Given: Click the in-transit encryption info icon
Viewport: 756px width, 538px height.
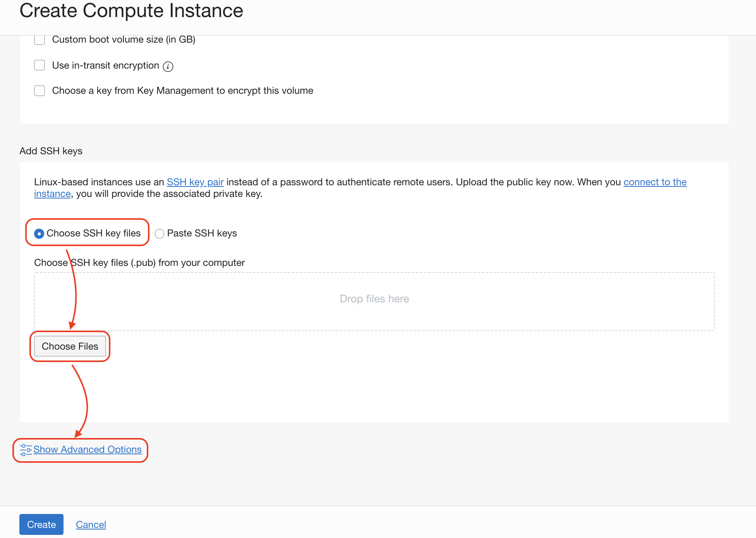Looking at the screenshot, I should point(168,67).
